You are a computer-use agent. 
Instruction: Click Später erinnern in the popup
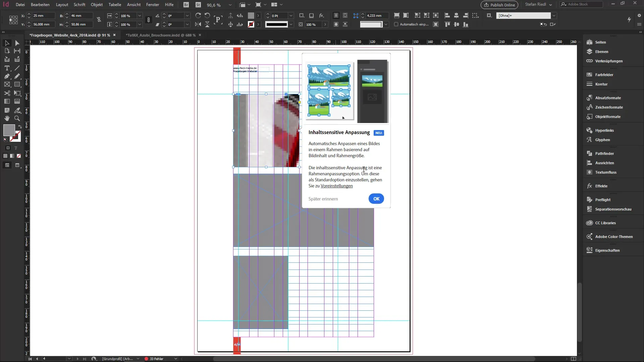pos(323,199)
